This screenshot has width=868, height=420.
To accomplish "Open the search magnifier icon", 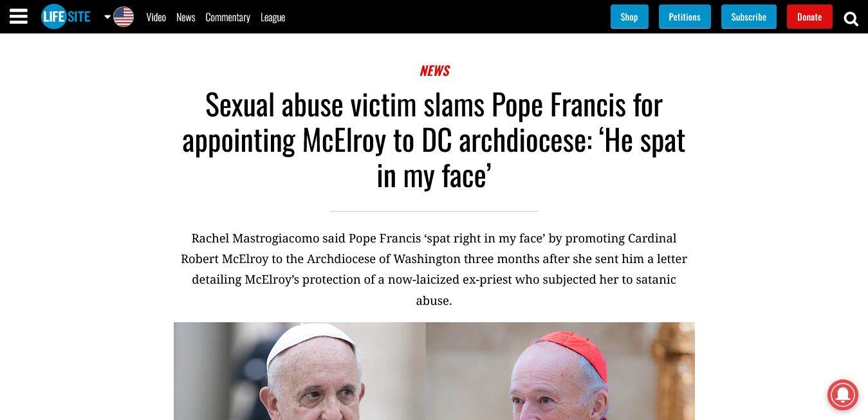I will [851, 19].
